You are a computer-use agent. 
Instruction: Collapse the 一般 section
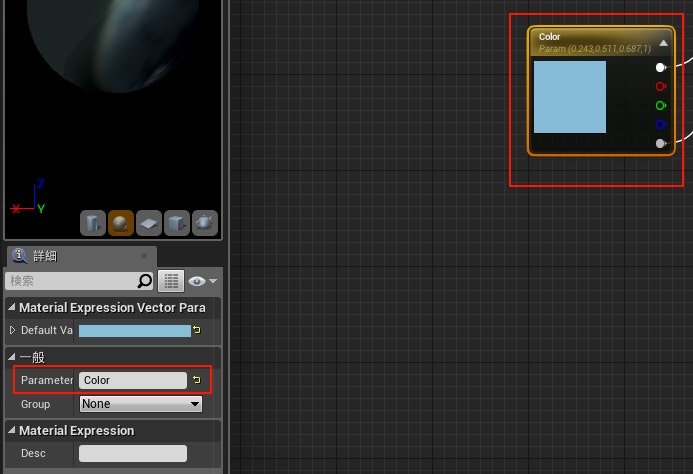tap(11, 356)
